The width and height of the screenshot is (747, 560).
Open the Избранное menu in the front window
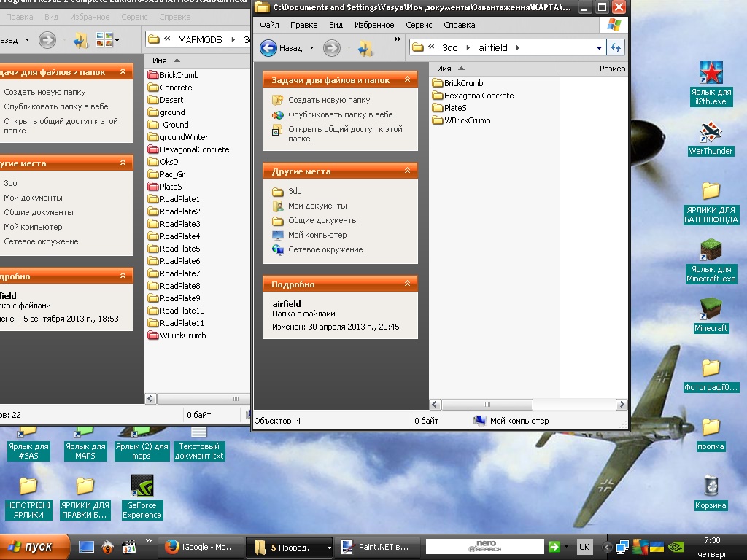374,25
